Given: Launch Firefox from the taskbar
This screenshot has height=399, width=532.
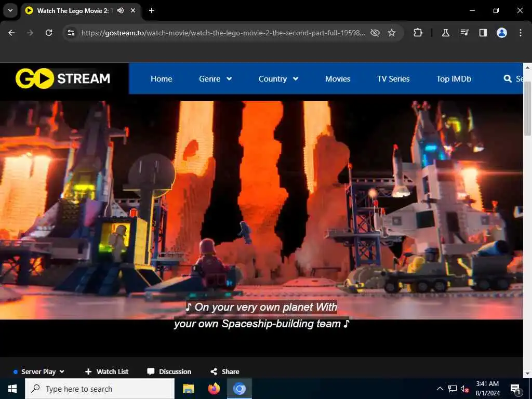Looking at the screenshot, I should 214,389.
